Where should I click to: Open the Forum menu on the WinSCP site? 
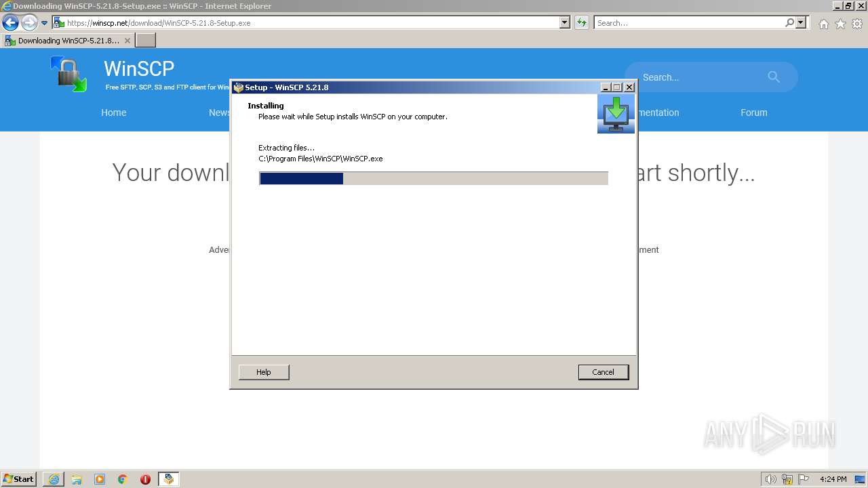754,113
